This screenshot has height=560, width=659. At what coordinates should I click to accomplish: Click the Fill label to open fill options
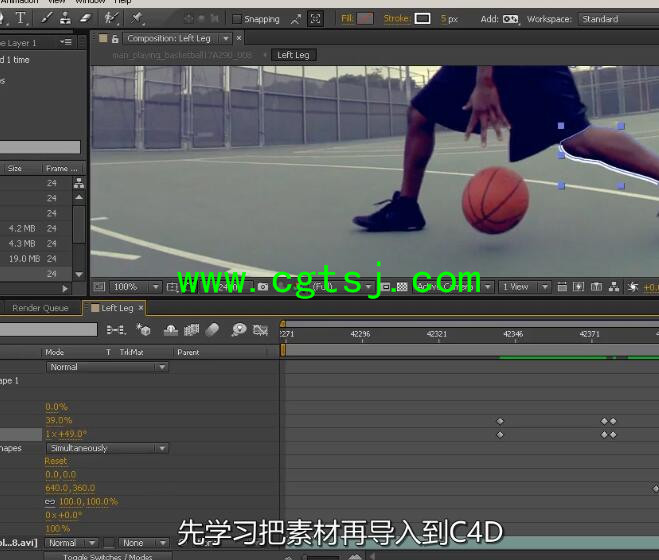tap(347, 19)
